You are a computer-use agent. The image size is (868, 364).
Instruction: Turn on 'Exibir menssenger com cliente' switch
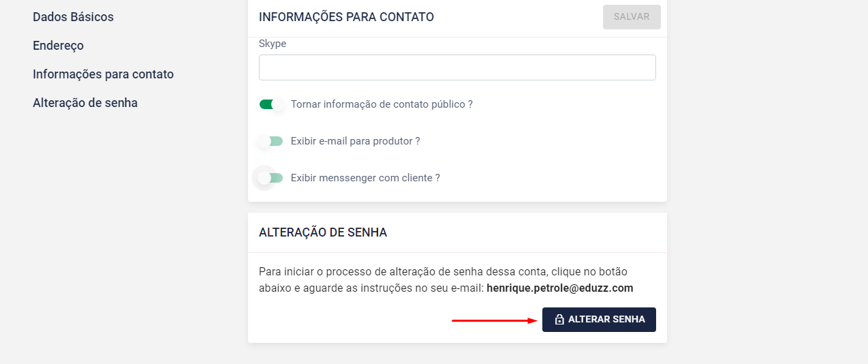270,178
